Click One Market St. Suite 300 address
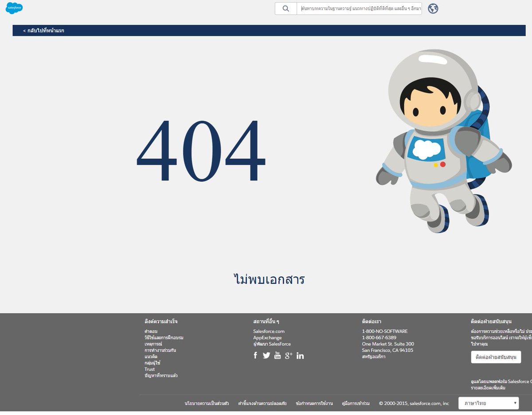532x415 pixels. coord(388,344)
